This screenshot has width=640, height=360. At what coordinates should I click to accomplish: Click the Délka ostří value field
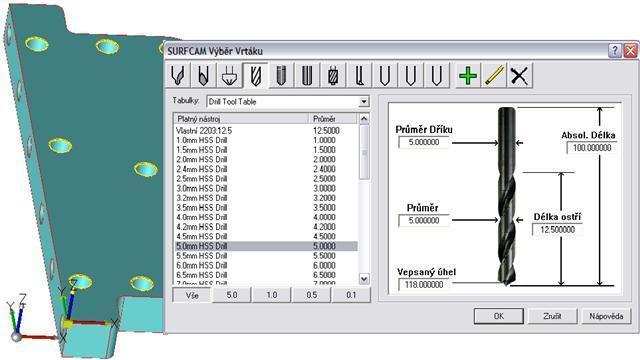tap(557, 230)
